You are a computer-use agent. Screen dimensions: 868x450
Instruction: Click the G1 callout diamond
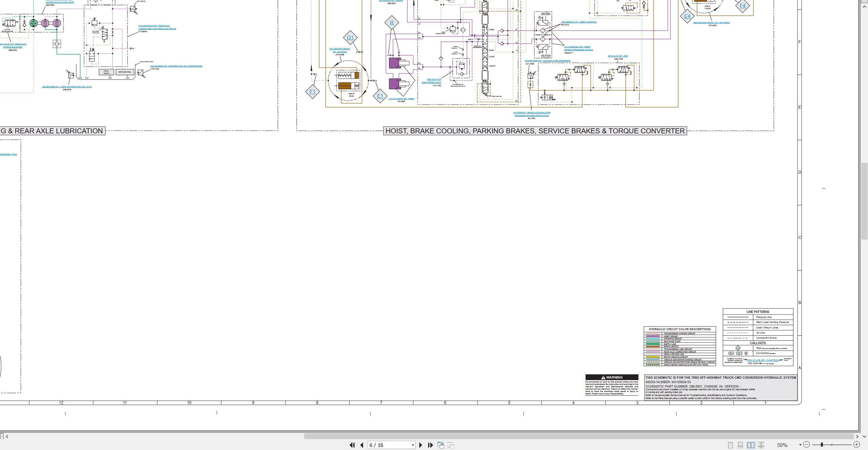(350, 38)
